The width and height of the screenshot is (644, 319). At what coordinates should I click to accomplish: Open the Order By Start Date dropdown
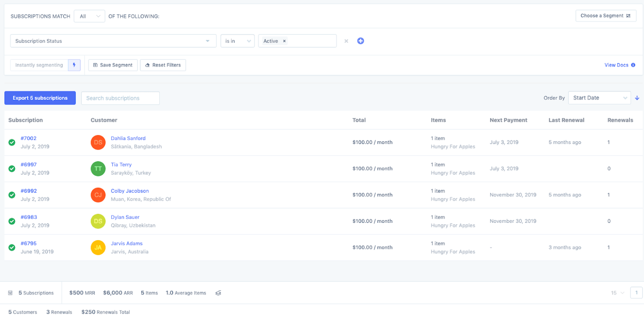[599, 98]
